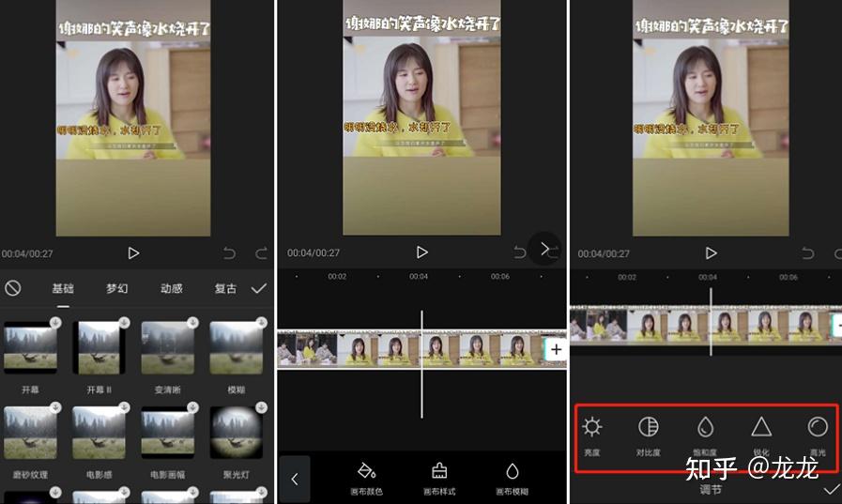Undo on the adjust screen

click(807, 252)
